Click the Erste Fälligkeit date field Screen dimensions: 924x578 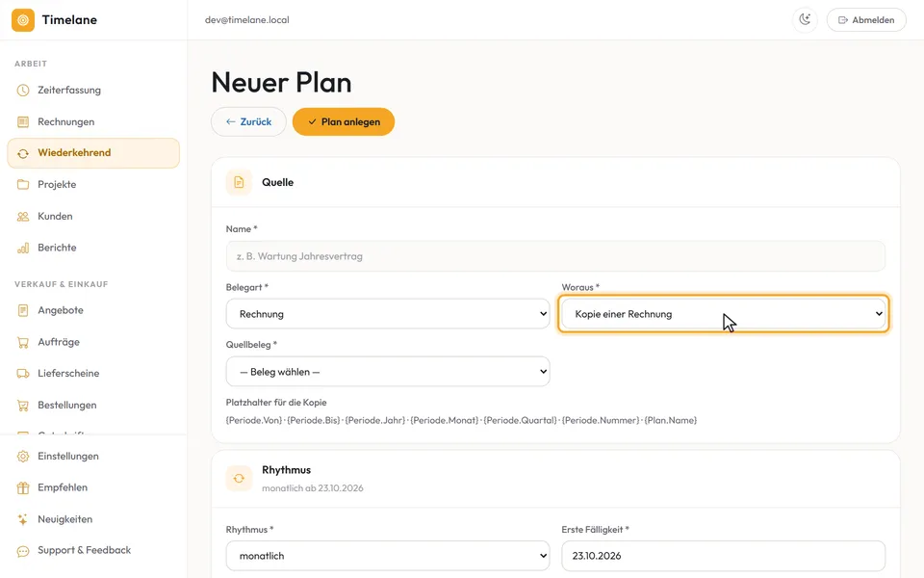(723, 556)
